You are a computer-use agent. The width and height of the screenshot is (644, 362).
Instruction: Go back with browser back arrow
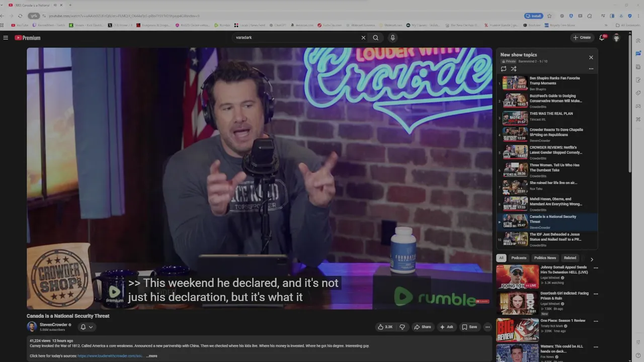[3, 16]
